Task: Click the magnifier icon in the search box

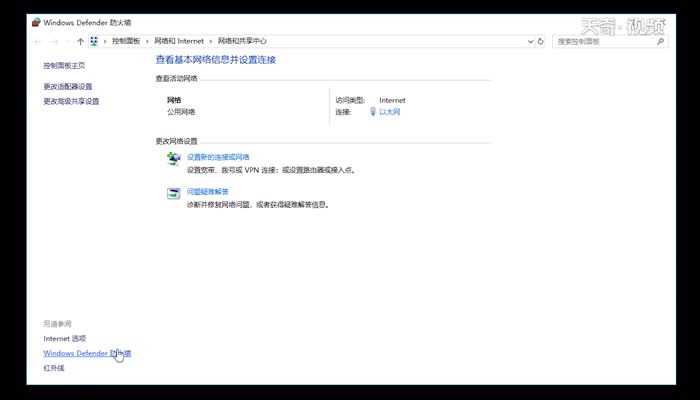Action: click(x=660, y=41)
